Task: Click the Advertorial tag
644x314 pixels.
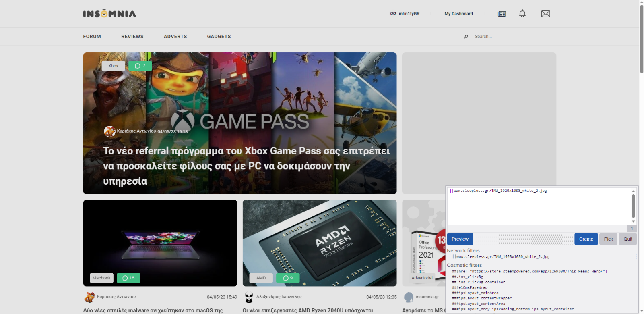Action: 422,278
